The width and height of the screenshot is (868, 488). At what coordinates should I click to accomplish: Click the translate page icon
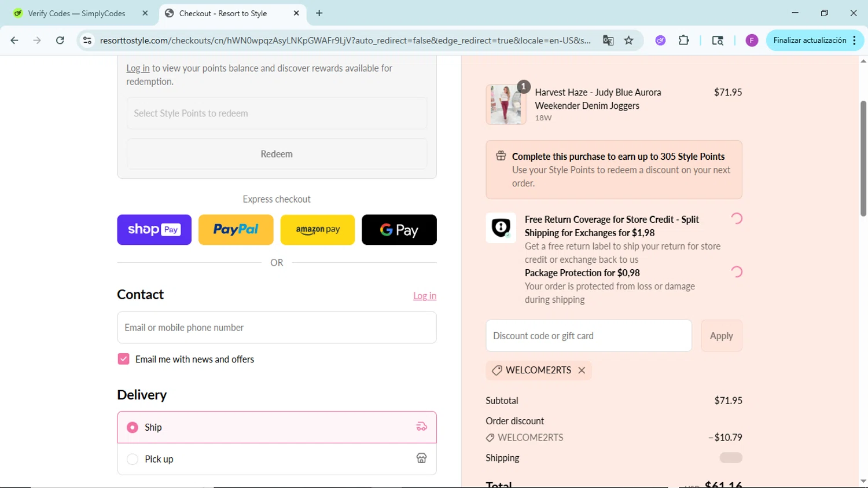coord(608,41)
